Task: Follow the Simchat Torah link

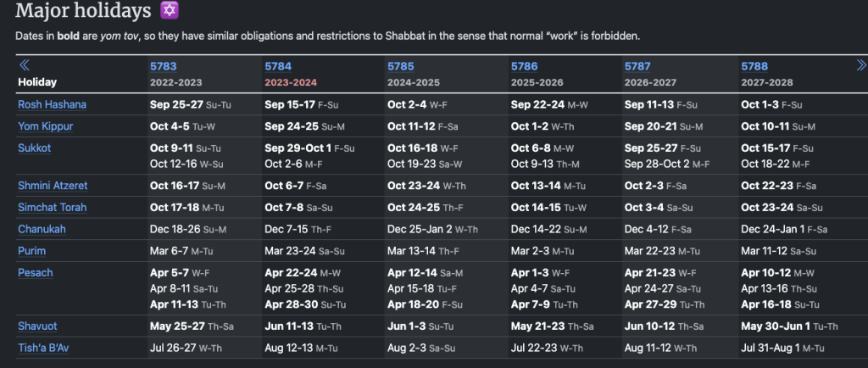Action: click(x=52, y=208)
